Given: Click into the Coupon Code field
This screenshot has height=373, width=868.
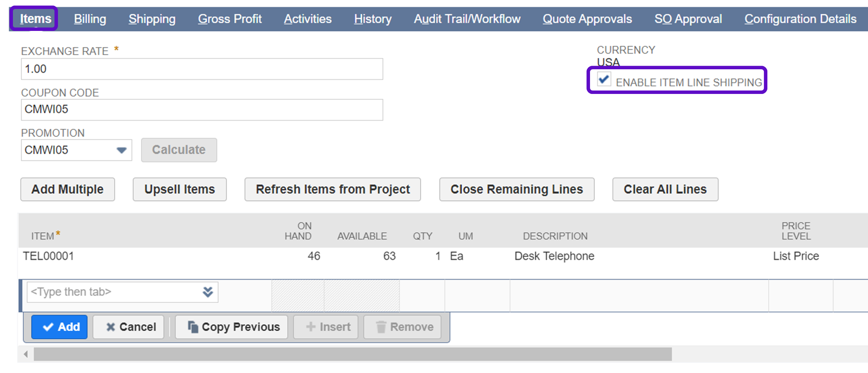Looking at the screenshot, I should coord(202,110).
